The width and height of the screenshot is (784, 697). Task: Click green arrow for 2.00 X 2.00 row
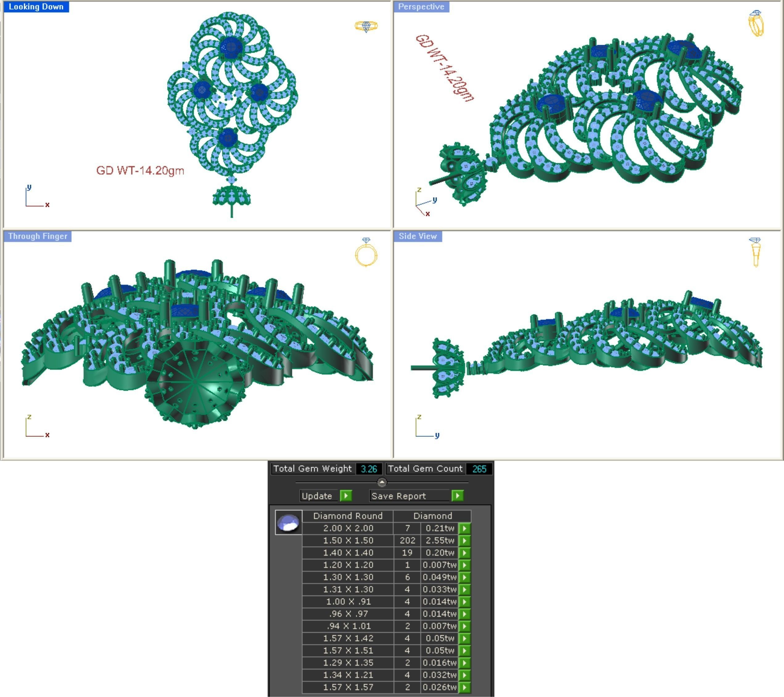pos(464,528)
